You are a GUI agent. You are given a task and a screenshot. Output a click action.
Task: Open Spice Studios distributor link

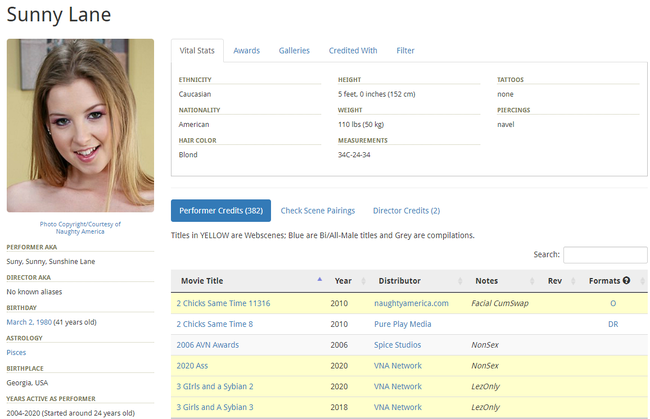(398, 345)
